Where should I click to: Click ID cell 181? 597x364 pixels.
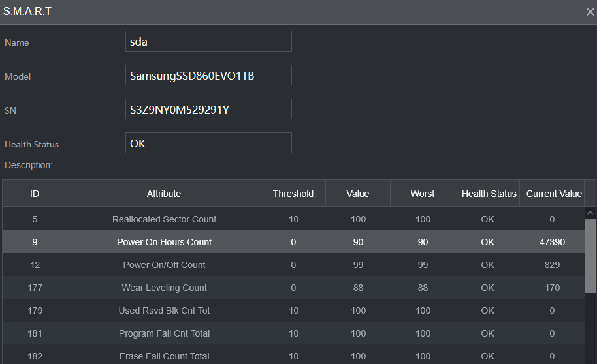(35, 333)
